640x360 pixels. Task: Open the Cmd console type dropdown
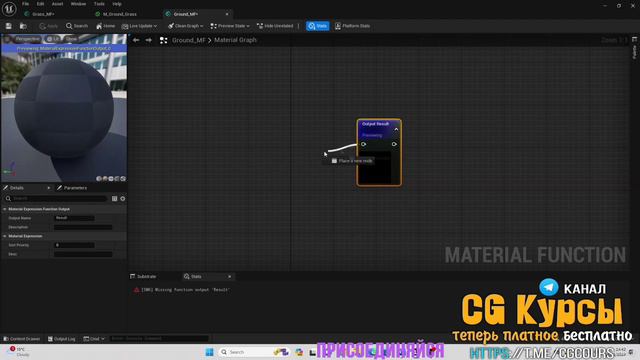(x=94, y=339)
